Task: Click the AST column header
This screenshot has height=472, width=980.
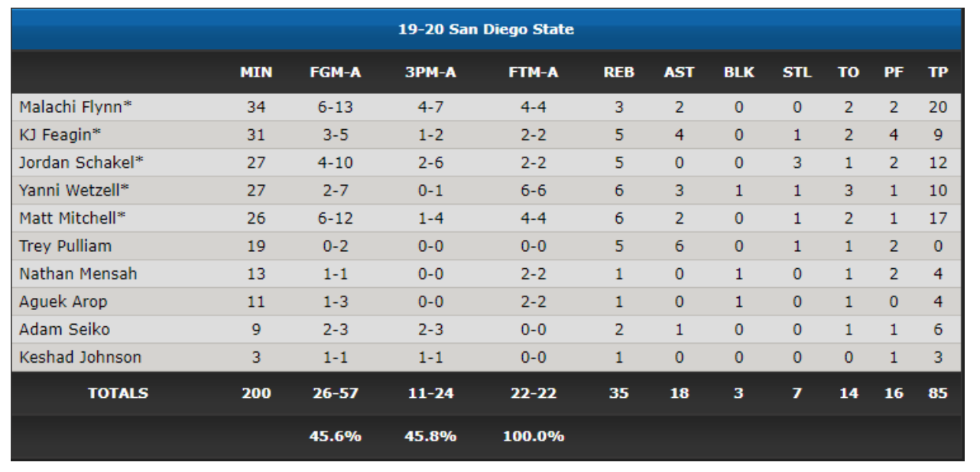Action: 679,73
